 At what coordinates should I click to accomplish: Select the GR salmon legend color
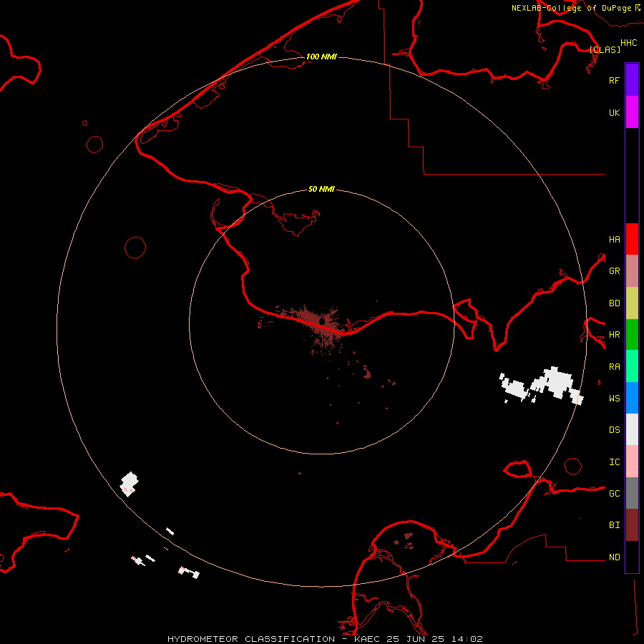632,271
